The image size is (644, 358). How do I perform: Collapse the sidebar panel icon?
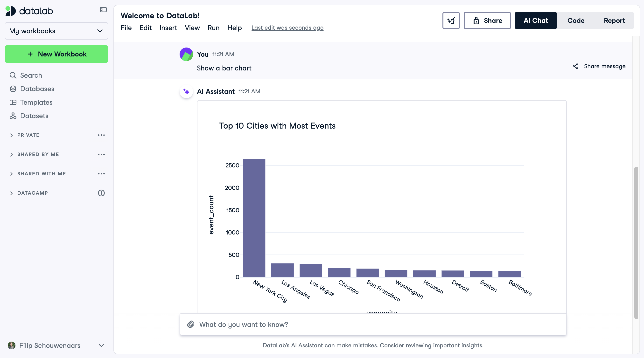pos(103,10)
